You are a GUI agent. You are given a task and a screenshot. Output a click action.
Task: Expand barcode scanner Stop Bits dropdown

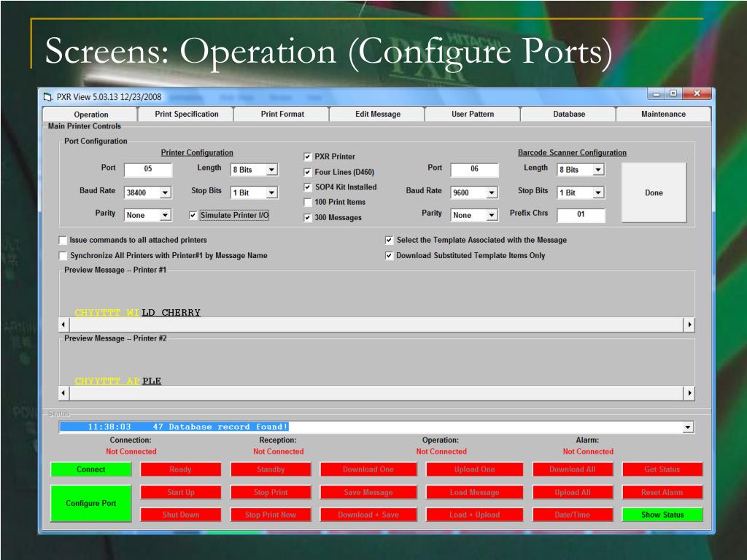pyautogui.click(x=598, y=192)
